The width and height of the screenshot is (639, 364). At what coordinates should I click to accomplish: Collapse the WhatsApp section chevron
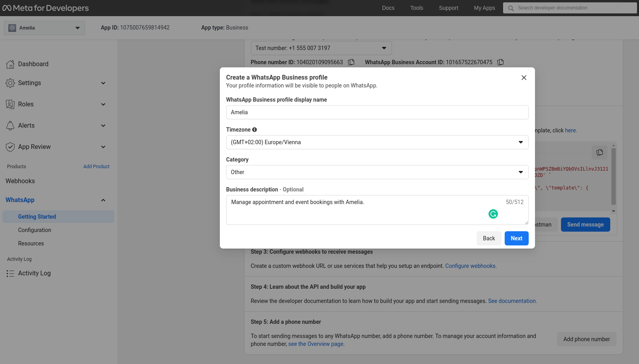[x=103, y=200]
